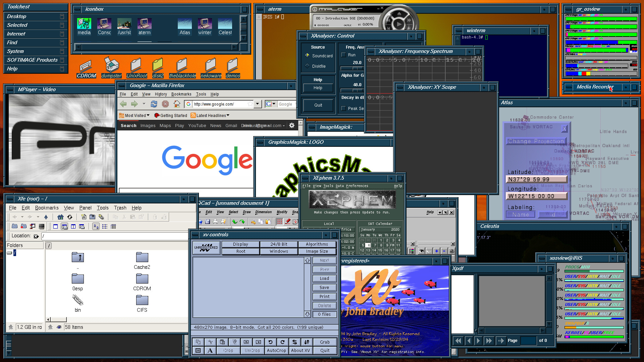Click the xv text annotation tool

click(210, 351)
